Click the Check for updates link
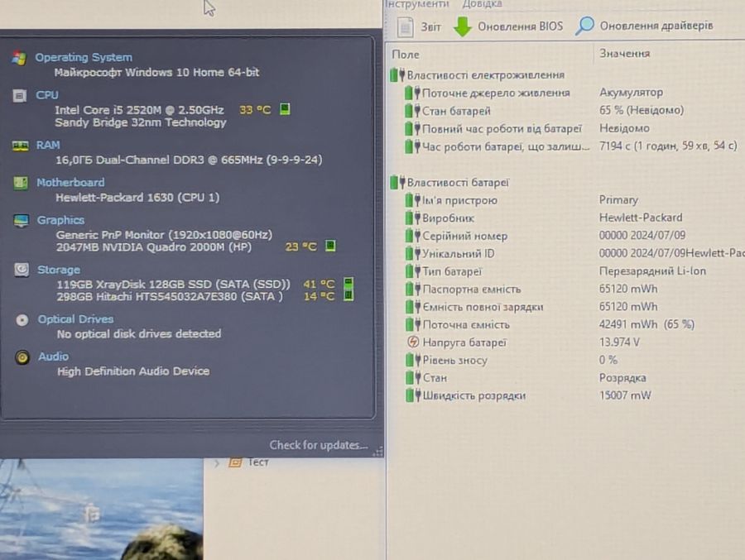Image resolution: width=745 pixels, height=560 pixels. coord(319,445)
